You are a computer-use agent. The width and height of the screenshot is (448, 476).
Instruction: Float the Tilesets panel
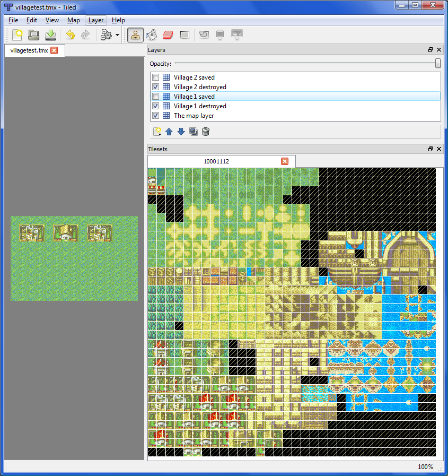coord(430,149)
